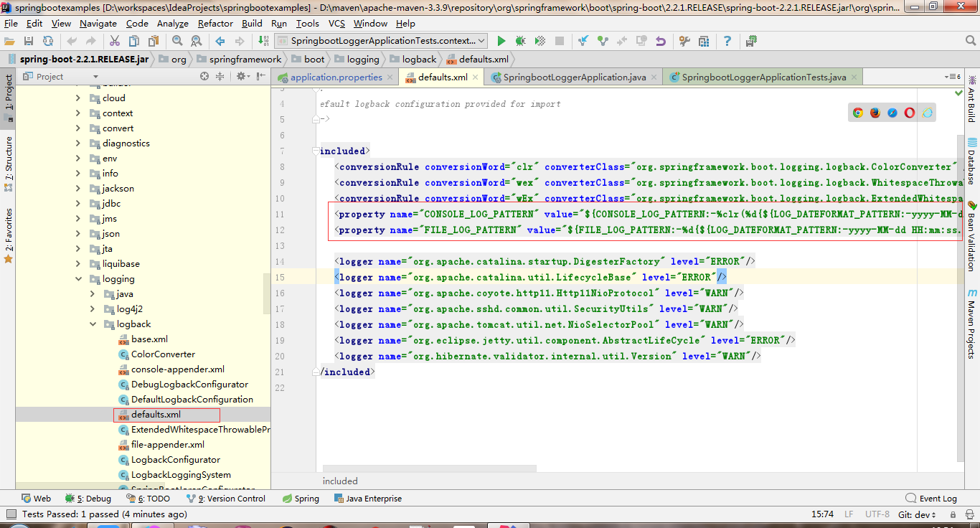Open Settings with the wrench icon
Viewport: 980px width, 528px height.
point(684,41)
